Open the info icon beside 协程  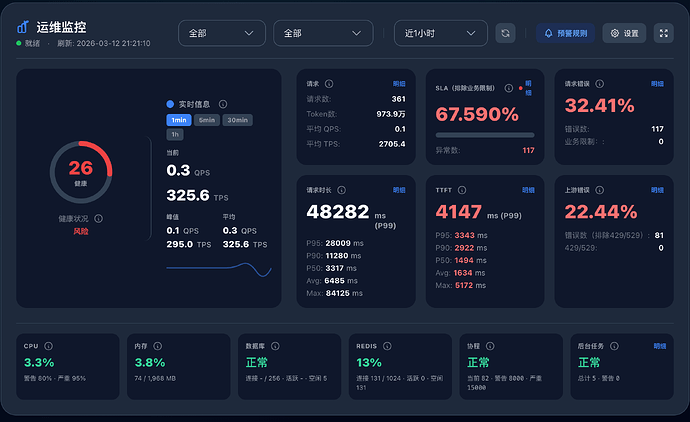(490, 346)
